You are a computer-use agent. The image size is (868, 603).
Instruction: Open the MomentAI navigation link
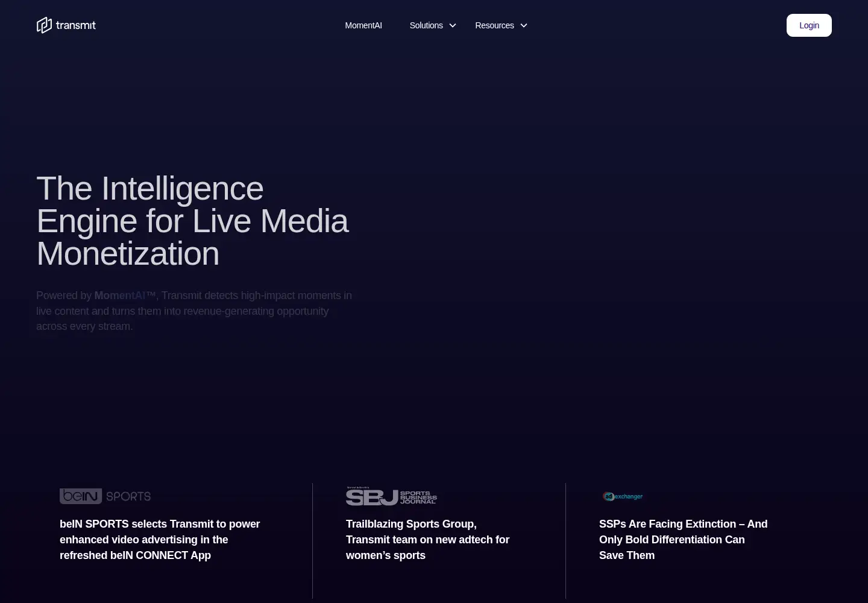pyautogui.click(x=363, y=25)
